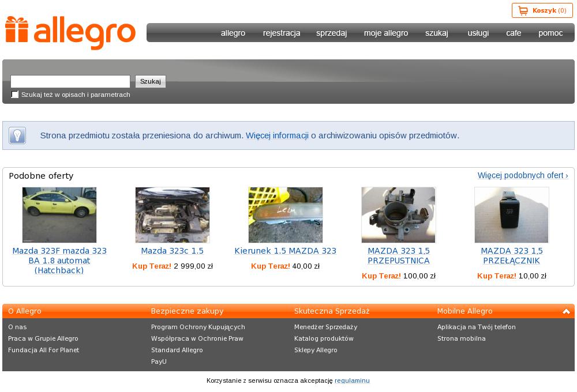Open the throttle body thumbnail

pyautogui.click(x=399, y=215)
